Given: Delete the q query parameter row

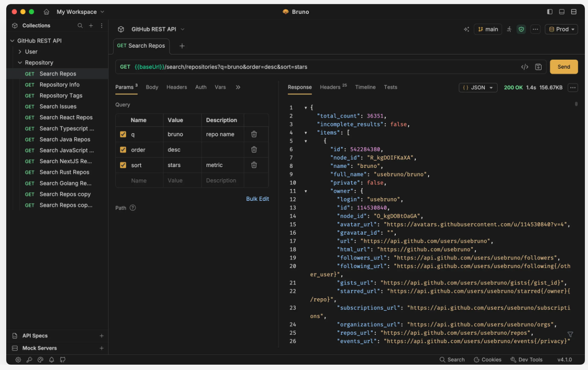Looking at the screenshot, I should pyautogui.click(x=254, y=134).
